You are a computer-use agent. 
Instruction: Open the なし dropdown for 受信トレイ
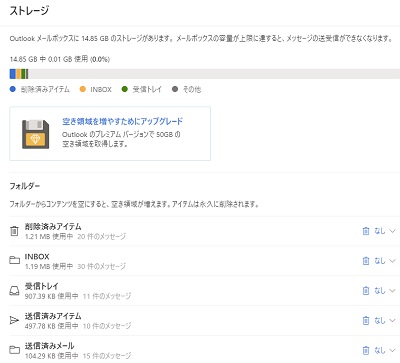385,291
